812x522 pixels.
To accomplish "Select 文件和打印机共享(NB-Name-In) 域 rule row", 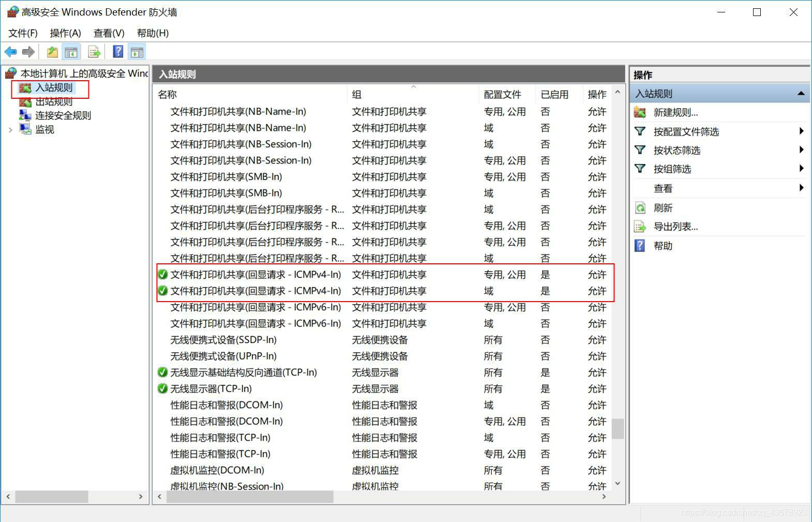I will pyautogui.click(x=383, y=128).
